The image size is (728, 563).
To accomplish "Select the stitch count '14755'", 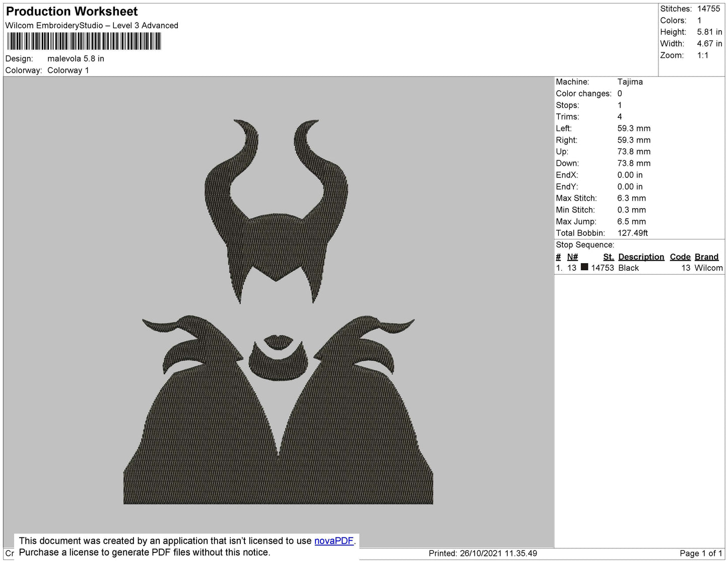I will [708, 9].
